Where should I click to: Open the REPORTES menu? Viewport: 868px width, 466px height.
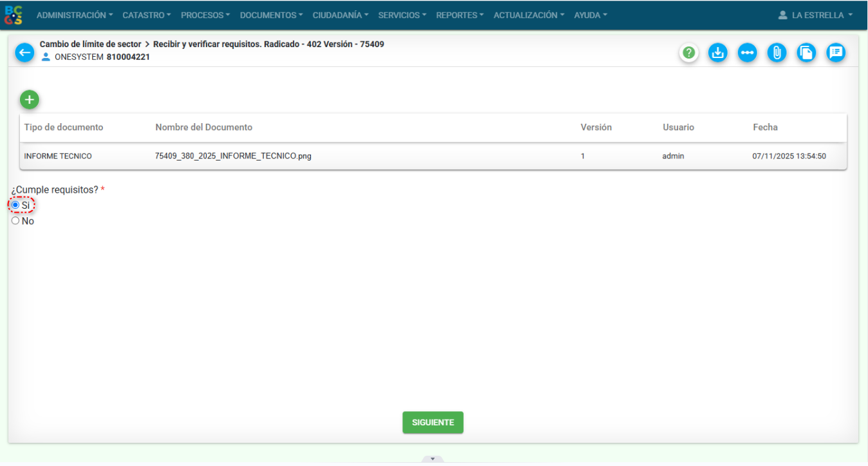459,15
